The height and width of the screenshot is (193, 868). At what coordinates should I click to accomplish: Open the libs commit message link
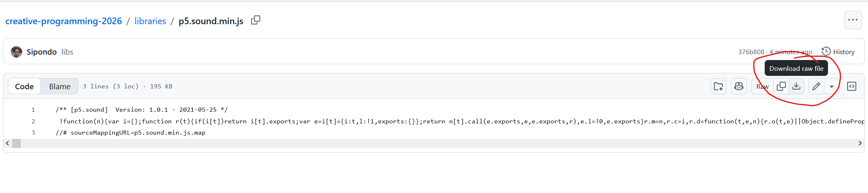67,52
